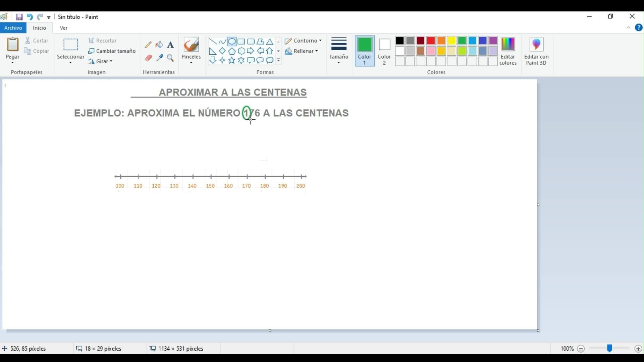
Task: Select the Color picker eyedropper tool
Action: [159, 58]
